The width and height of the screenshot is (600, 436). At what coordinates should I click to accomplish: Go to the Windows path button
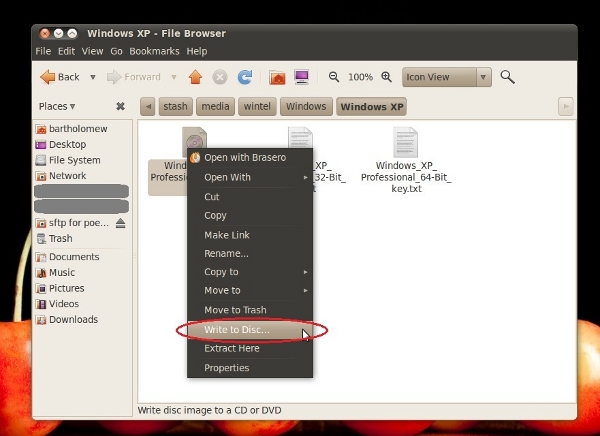[x=306, y=106]
